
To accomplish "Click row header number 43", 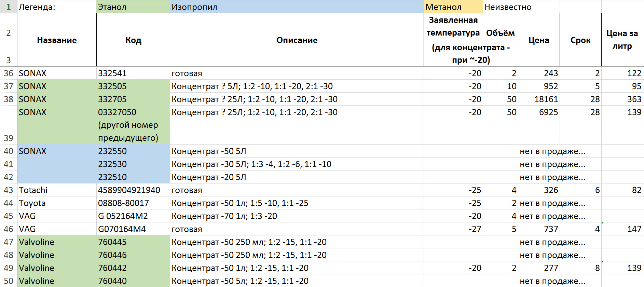I will (x=8, y=190).
